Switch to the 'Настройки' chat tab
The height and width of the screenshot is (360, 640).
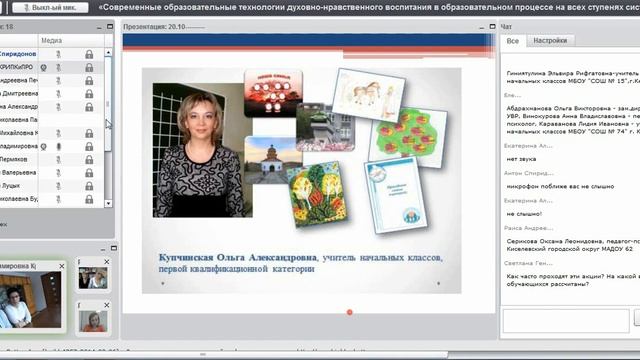coord(550,40)
